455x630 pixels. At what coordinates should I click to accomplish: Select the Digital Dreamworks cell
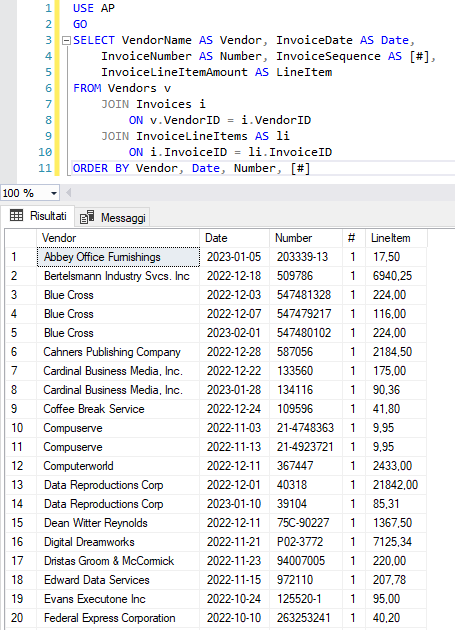(x=118, y=542)
